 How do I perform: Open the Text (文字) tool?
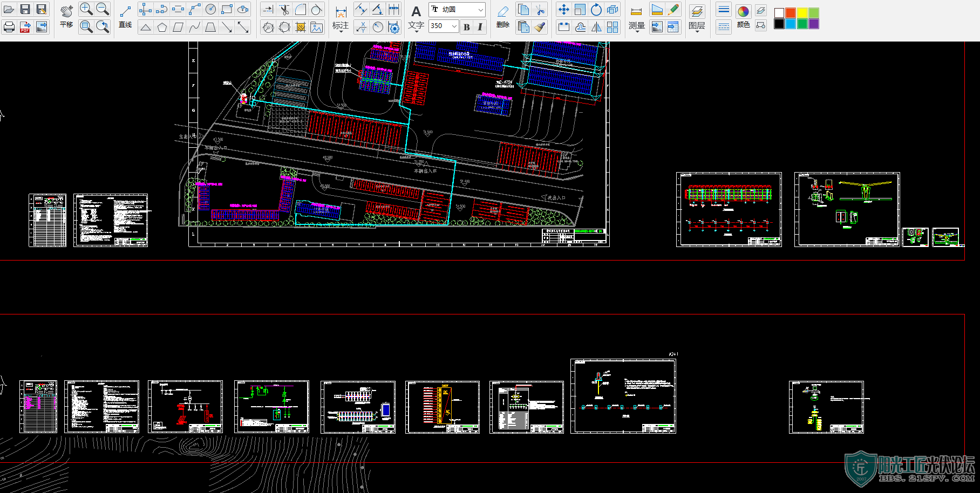coord(416,19)
